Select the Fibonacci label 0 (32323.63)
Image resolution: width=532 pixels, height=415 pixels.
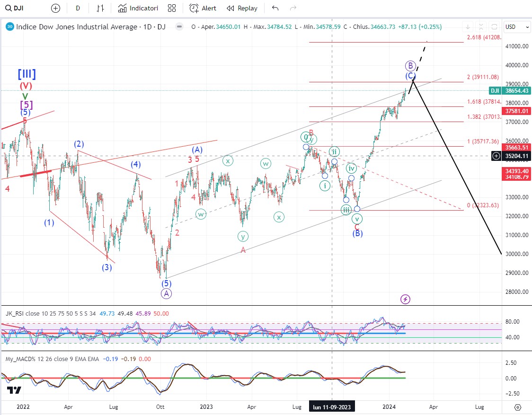[x=483, y=205]
